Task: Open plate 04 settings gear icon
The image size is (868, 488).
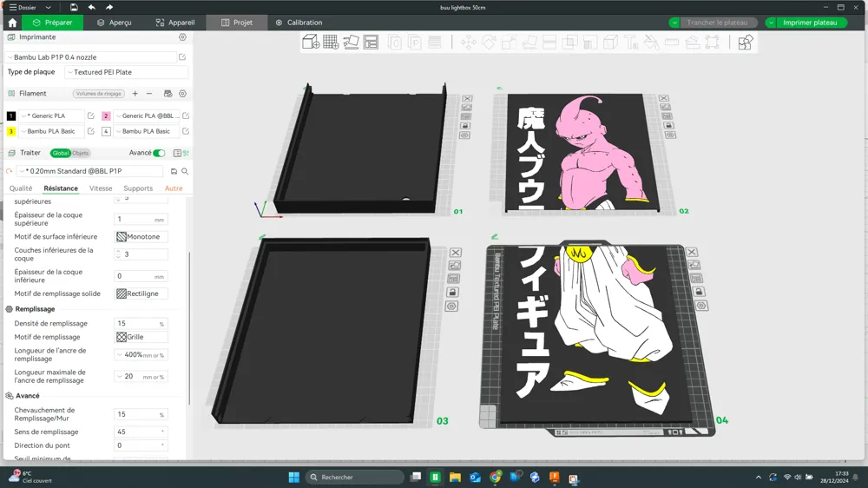Action: [701, 306]
